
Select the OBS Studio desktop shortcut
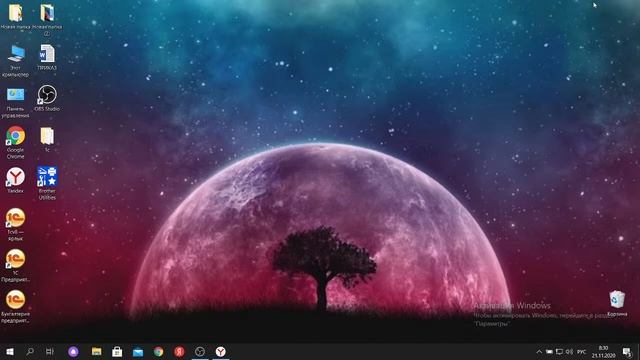pyautogui.click(x=47, y=98)
